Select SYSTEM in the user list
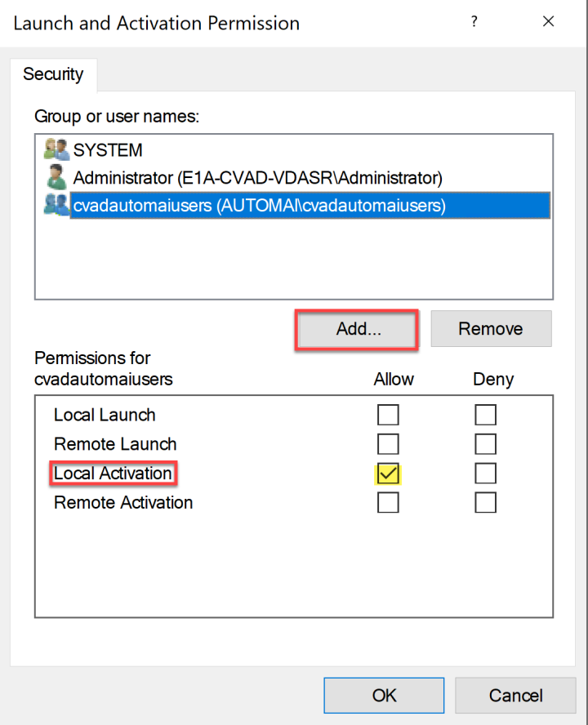 108,150
